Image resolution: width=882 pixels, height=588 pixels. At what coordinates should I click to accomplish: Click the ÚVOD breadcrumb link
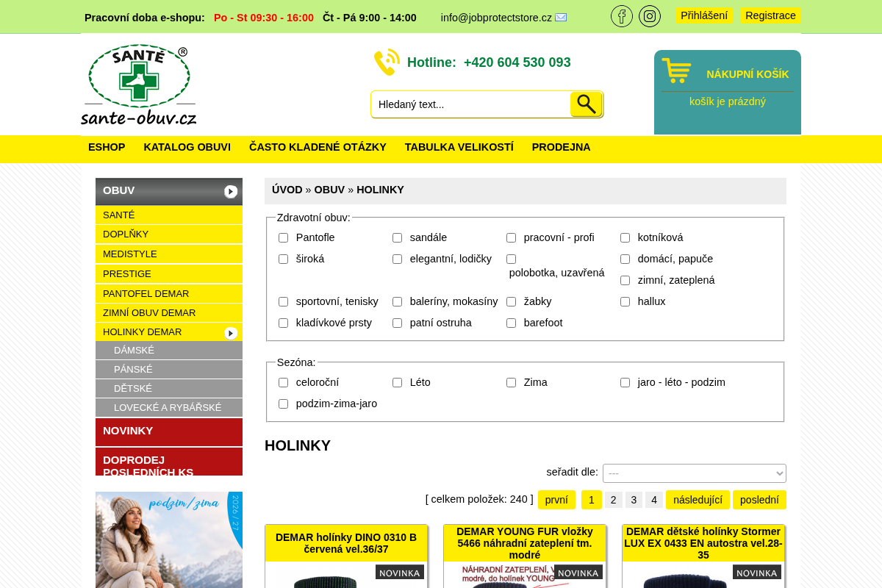point(287,190)
